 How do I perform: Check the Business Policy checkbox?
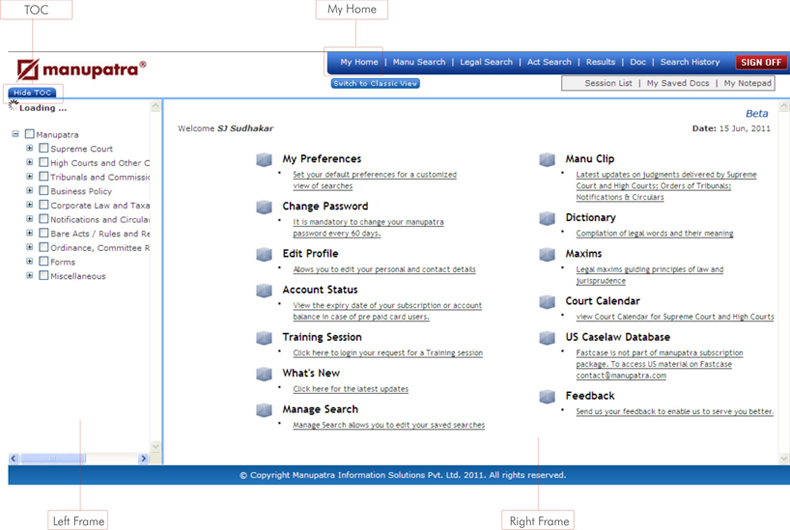(44, 190)
